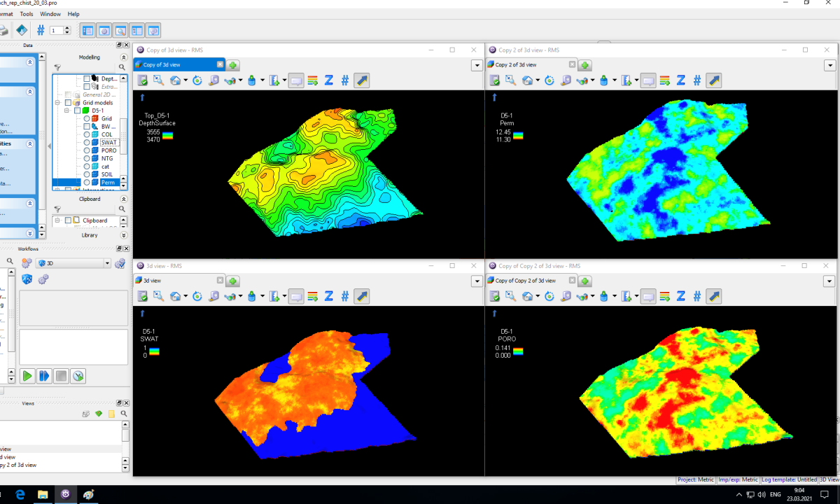Open the Help menu

click(x=73, y=14)
